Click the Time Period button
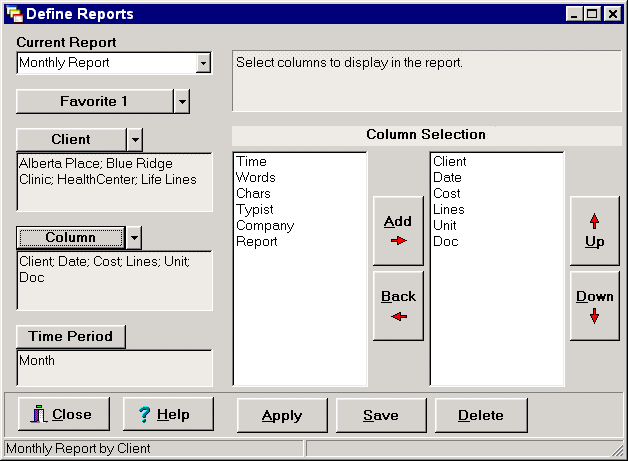Viewport: 628px width, 461px height. click(71, 336)
